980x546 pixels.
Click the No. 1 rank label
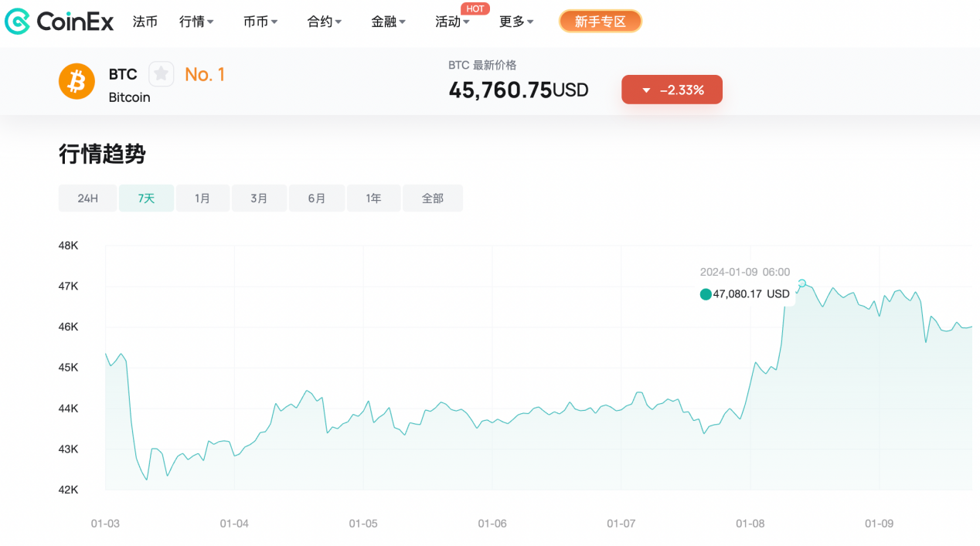point(205,74)
